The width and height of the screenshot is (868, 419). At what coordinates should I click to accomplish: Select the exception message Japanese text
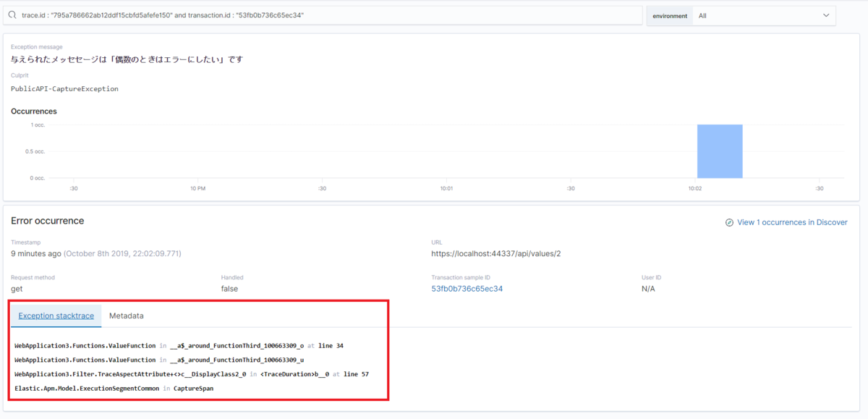127,59
